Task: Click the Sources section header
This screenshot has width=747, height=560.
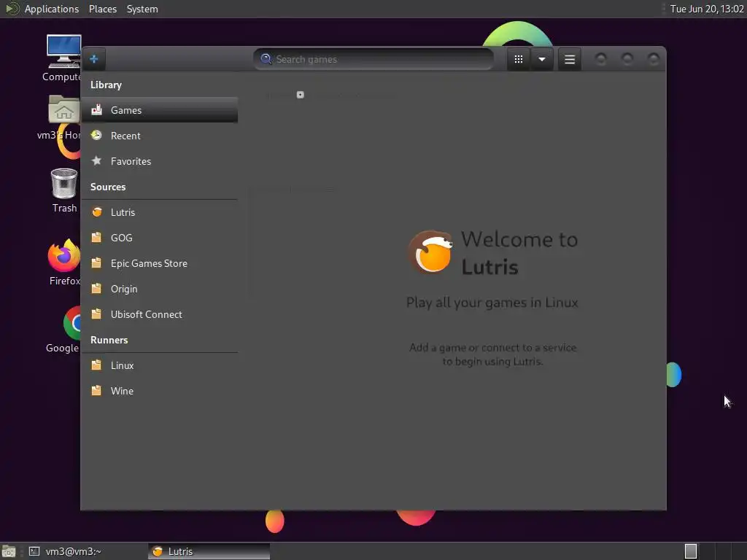Action: coord(108,187)
